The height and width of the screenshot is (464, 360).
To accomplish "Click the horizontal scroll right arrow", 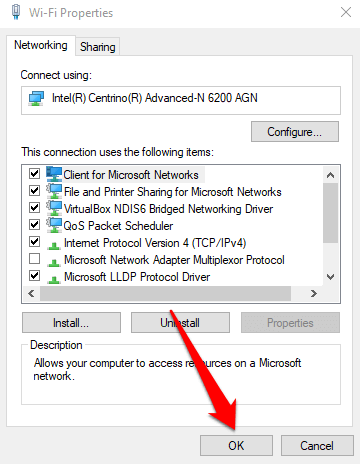I will (313, 294).
